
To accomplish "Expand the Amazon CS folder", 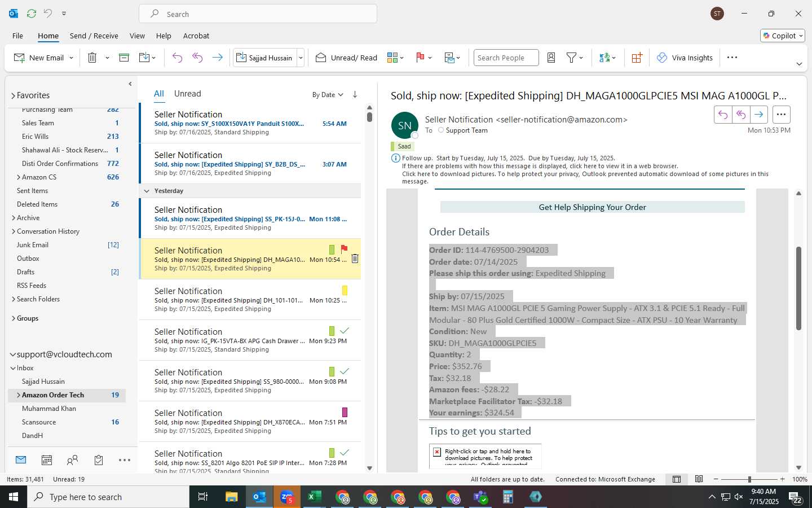I will coord(19,177).
